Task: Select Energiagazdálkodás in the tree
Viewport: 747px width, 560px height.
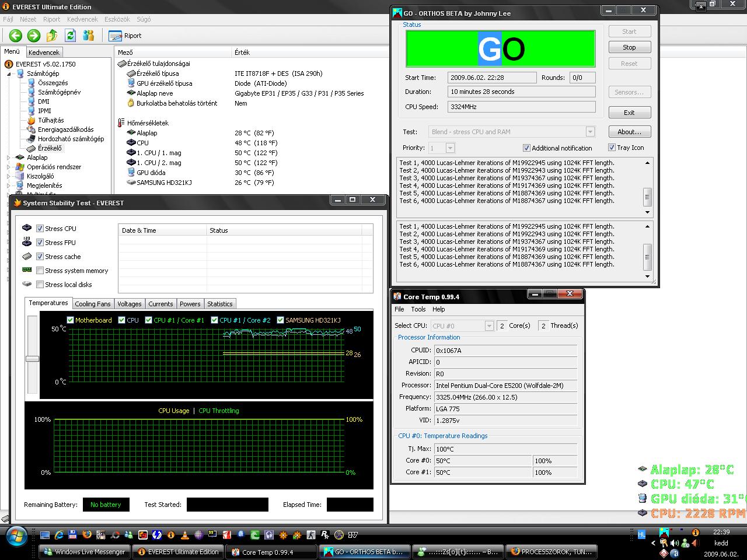Action: click(x=65, y=129)
